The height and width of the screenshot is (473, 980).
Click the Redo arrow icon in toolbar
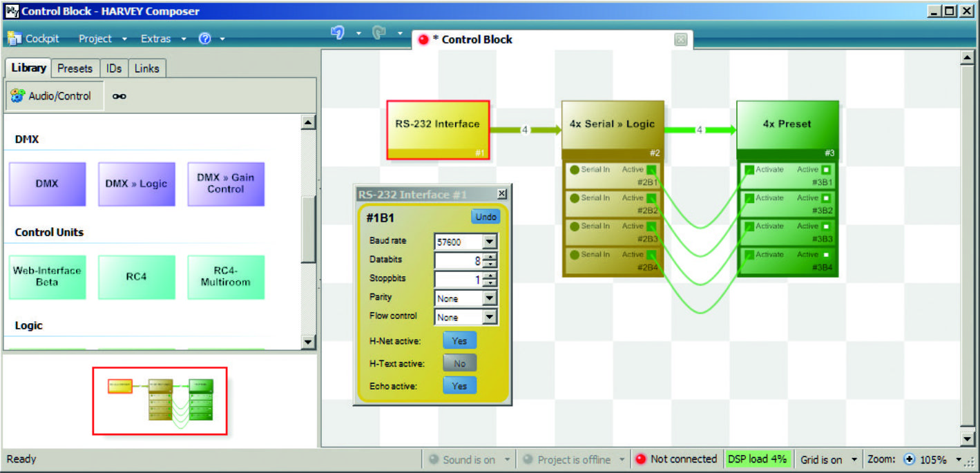click(x=378, y=32)
